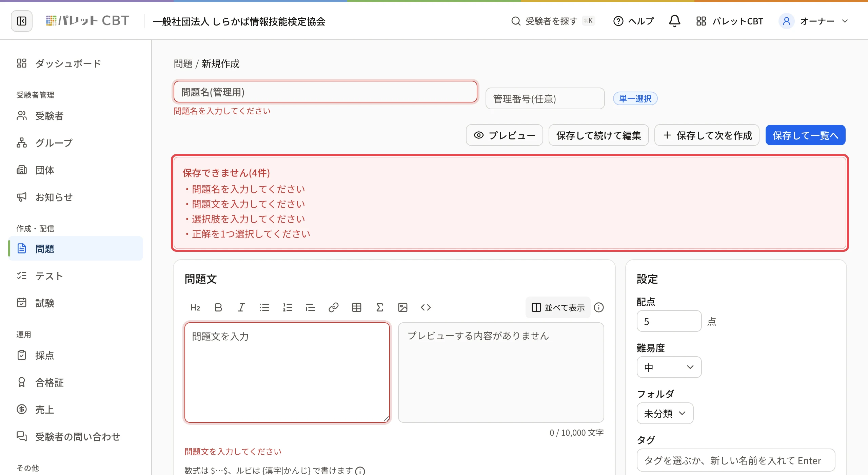Insert a hyperlink
Image resolution: width=868 pixels, height=475 pixels.
(x=333, y=307)
